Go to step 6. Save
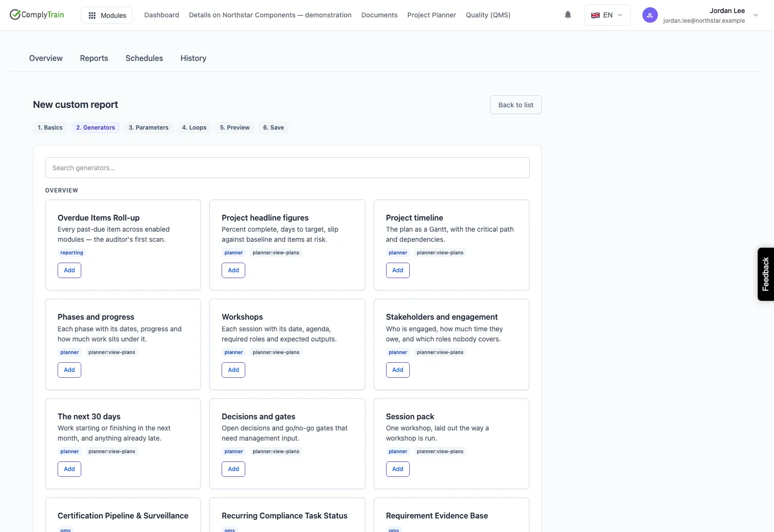Viewport: 774px width, 532px height. [x=273, y=128]
